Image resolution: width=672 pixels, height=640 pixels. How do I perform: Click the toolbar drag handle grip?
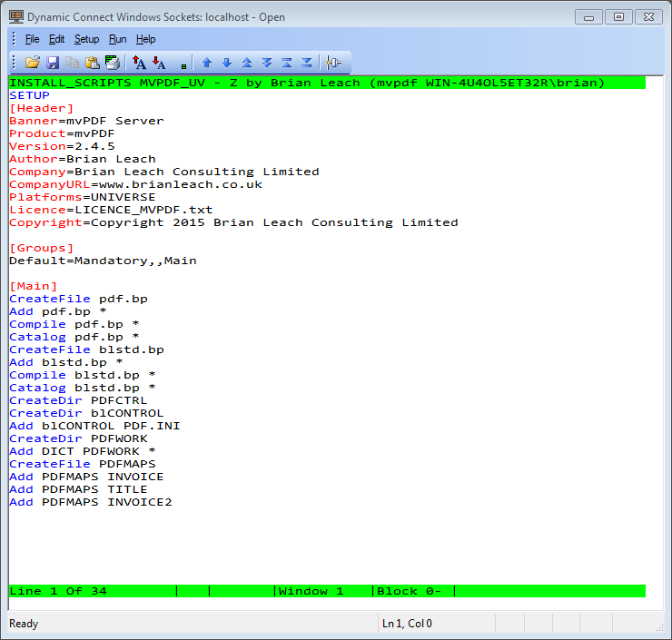[14, 63]
